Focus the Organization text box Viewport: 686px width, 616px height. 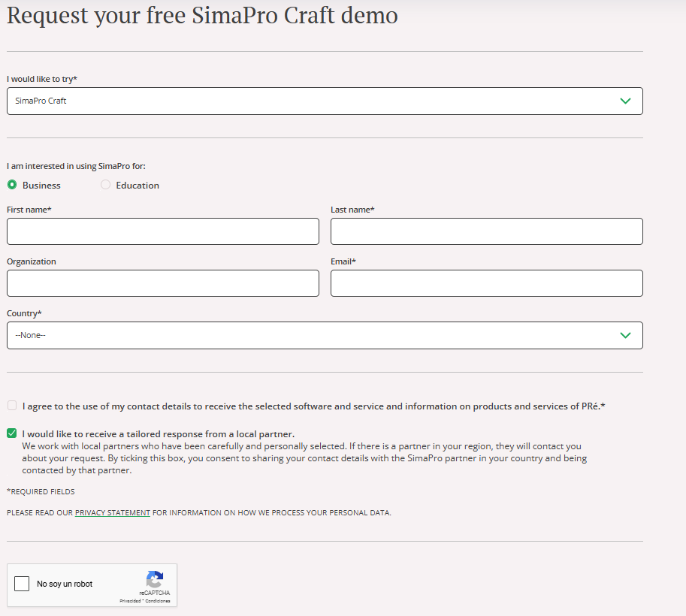163,283
